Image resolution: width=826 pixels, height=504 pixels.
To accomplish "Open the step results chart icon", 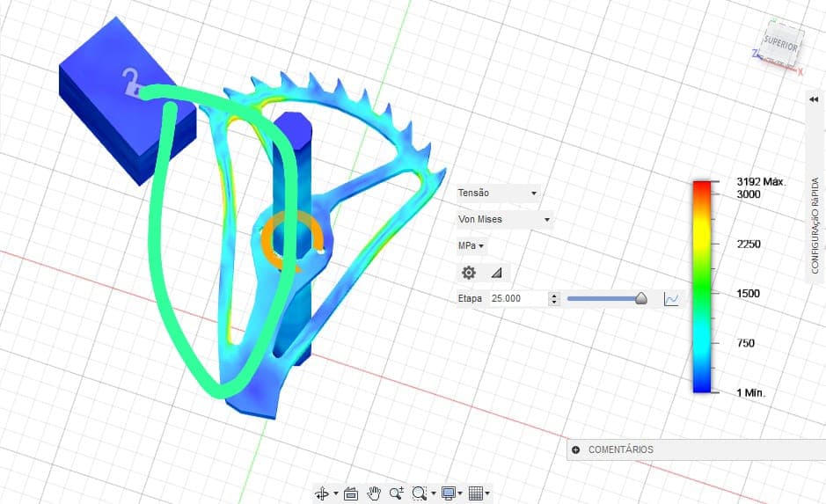I will click(671, 299).
